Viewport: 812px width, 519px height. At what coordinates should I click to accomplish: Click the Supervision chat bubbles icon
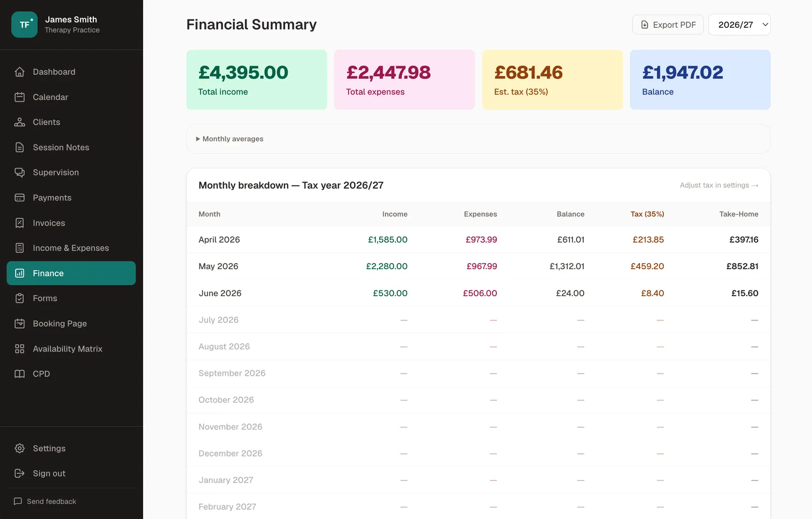click(20, 172)
